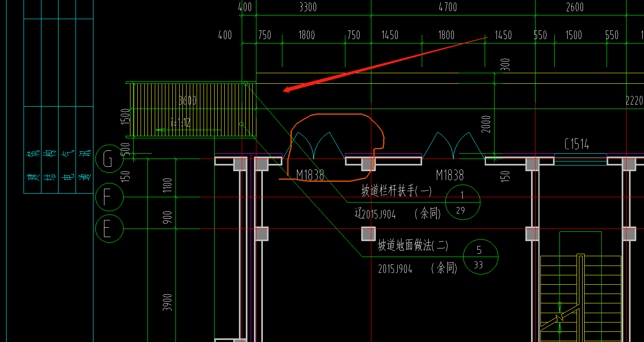Click grid axis bubble E
Viewport: 644px width, 342px height.
pos(109,229)
